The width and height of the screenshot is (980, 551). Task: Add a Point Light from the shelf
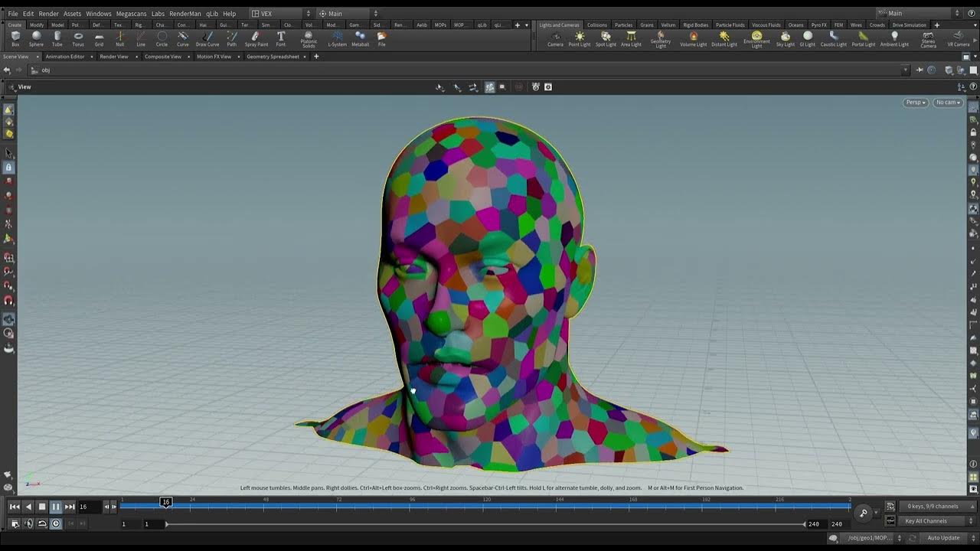pos(580,39)
